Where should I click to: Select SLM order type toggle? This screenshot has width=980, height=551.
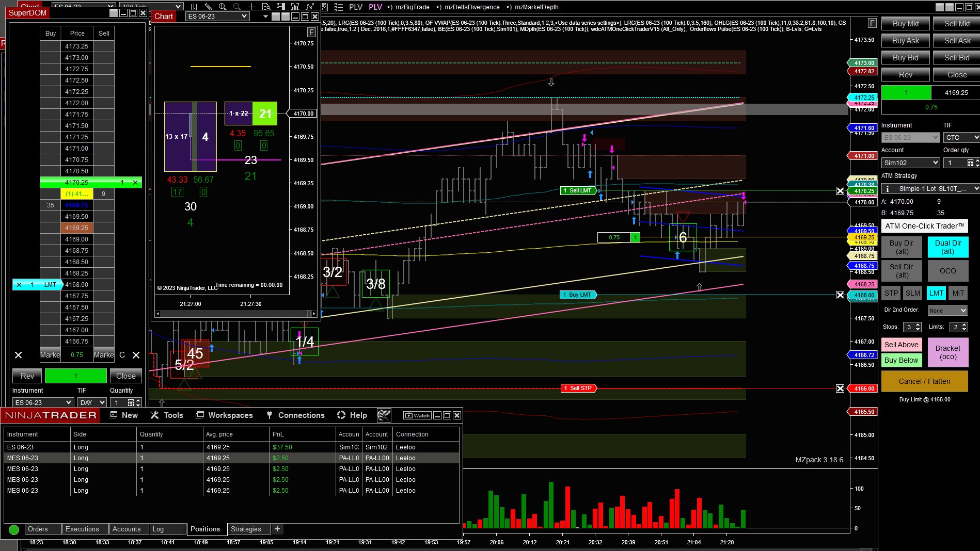coord(913,293)
